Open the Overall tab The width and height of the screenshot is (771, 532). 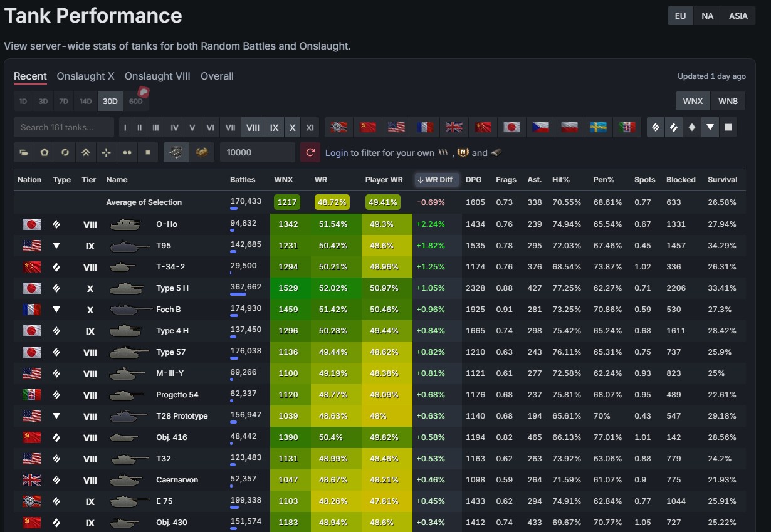217,76
